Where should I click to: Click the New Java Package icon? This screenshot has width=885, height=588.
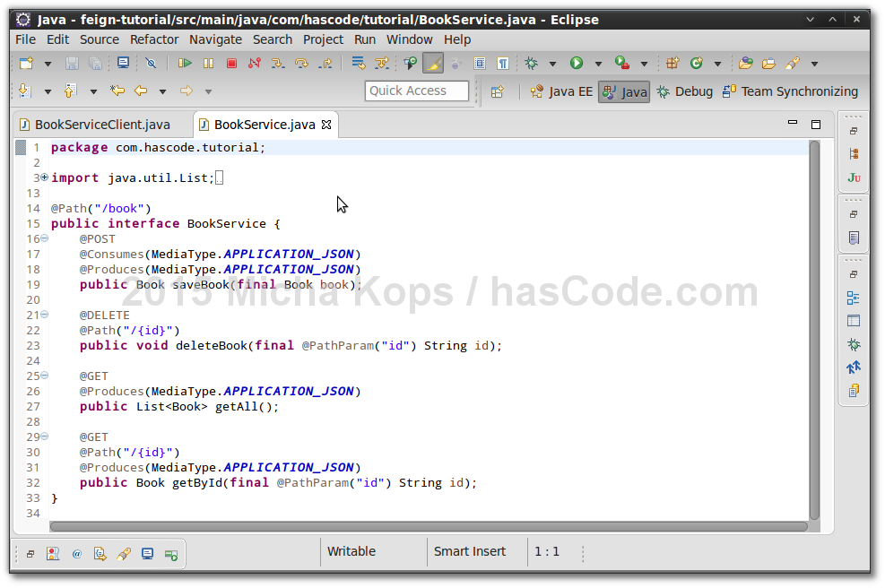tap(672, 63)
